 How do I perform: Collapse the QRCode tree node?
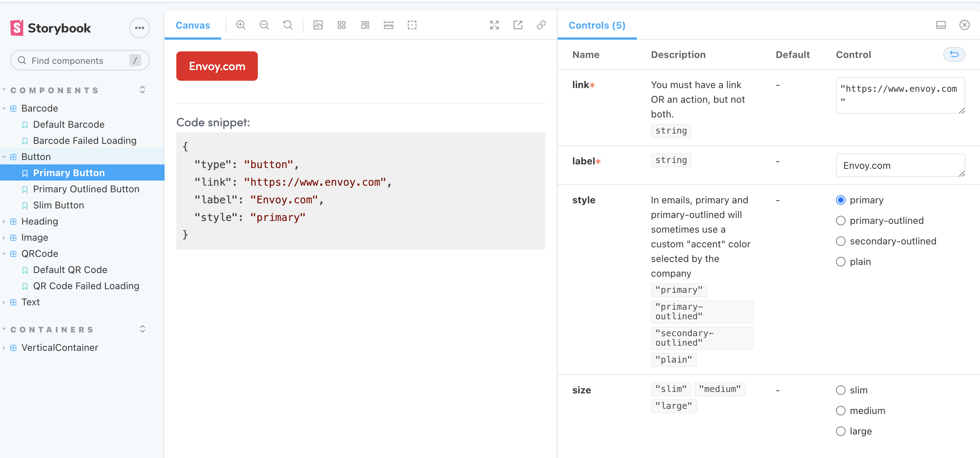pyautogui.click(x=4, y=254)
